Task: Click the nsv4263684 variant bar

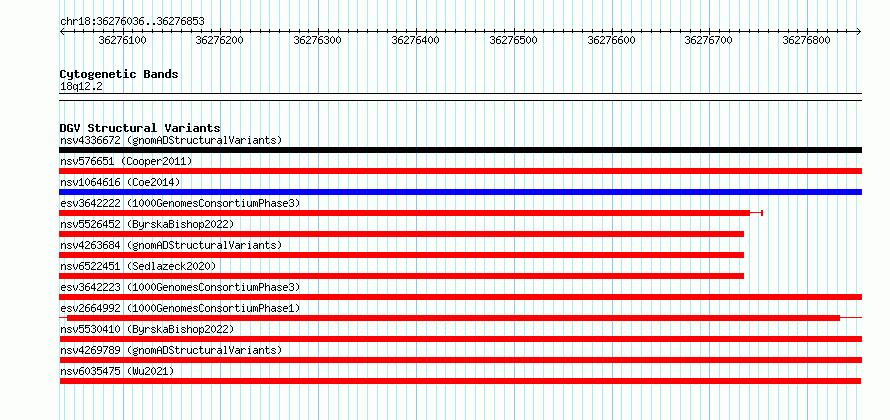Action: (x=401, y=255)
